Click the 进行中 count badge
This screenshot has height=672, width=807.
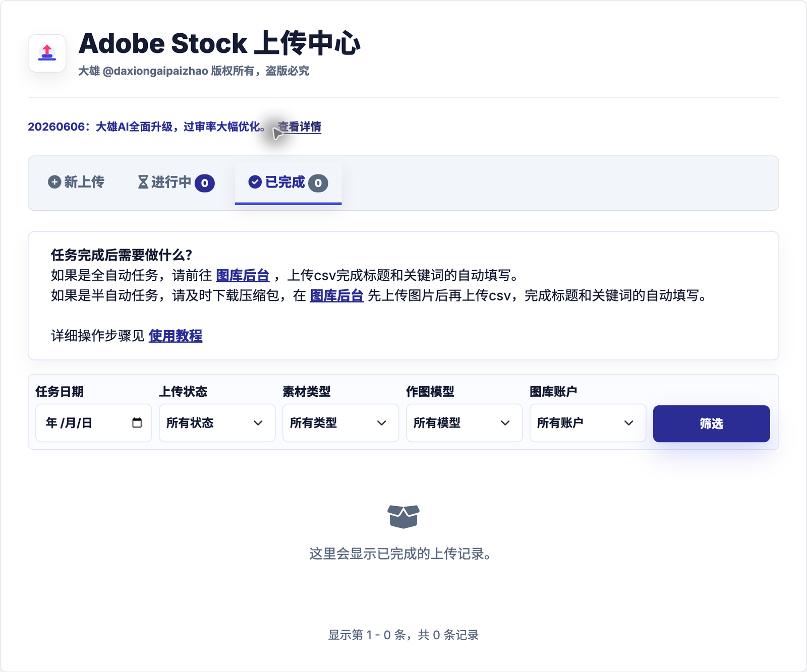(x=205, y=183)
